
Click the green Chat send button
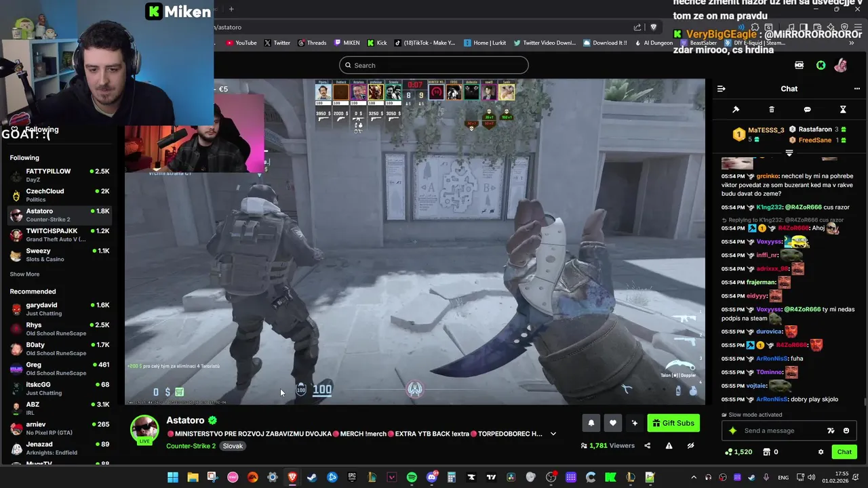[x=844, y=451]
